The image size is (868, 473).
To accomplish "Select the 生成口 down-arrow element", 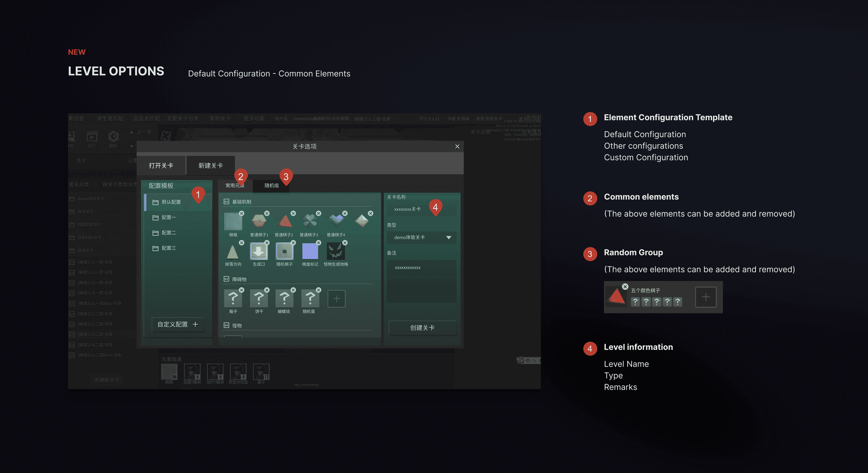I will [259, 252].
